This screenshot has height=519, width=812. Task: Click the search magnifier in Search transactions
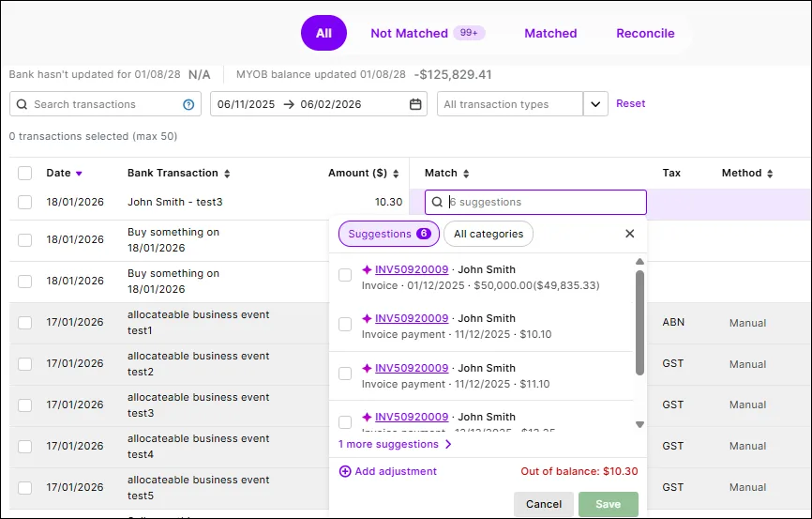pyautogui.click(x=22, y=104)
